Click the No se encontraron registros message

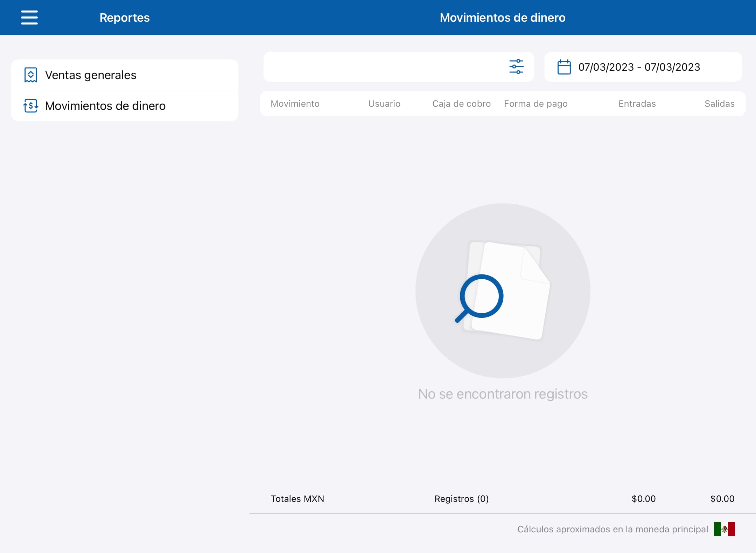click(503, 394)
